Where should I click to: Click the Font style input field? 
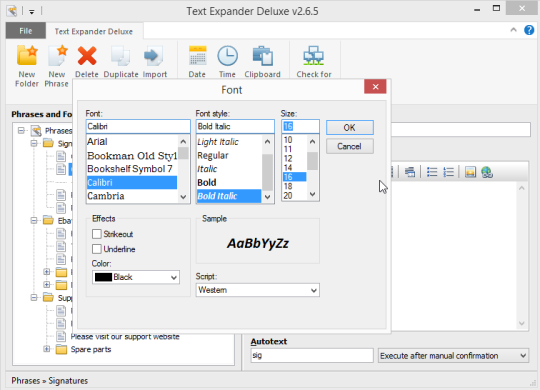235,126
